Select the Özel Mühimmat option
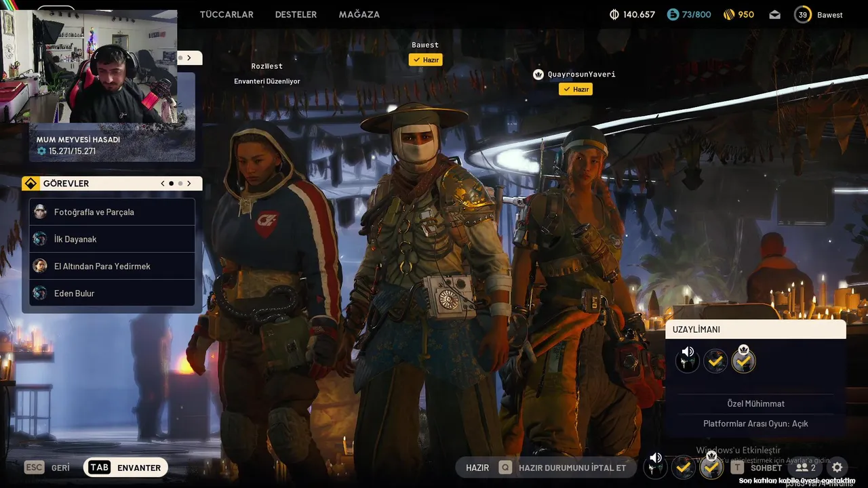This screenshot has width=868, height=488. 755,403
